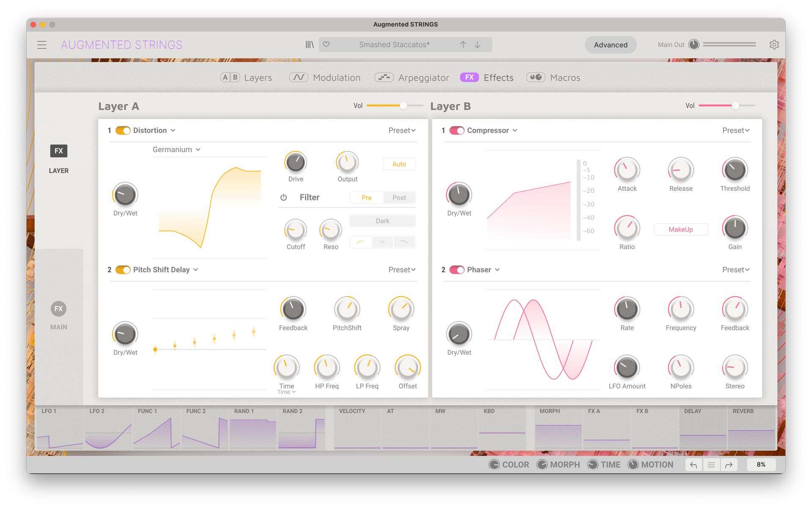Toggle the Dark filter option

[x=382, y=221]
